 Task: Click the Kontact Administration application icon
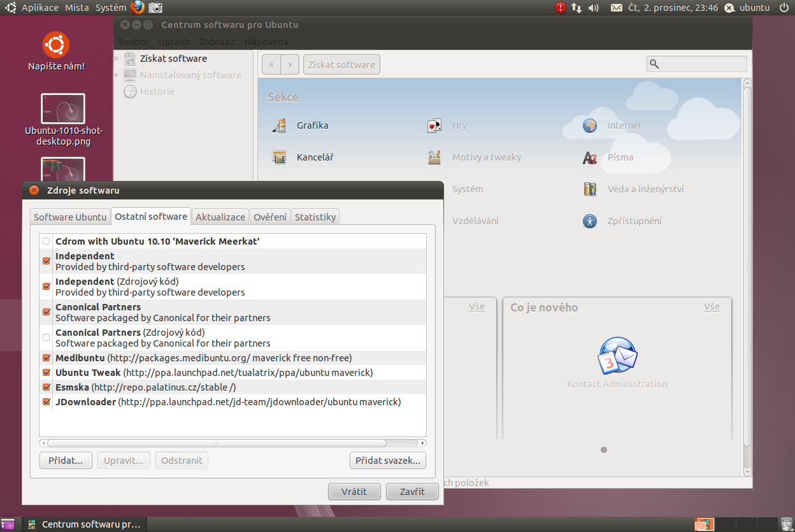pyautogui.click(x=617, y=356)
